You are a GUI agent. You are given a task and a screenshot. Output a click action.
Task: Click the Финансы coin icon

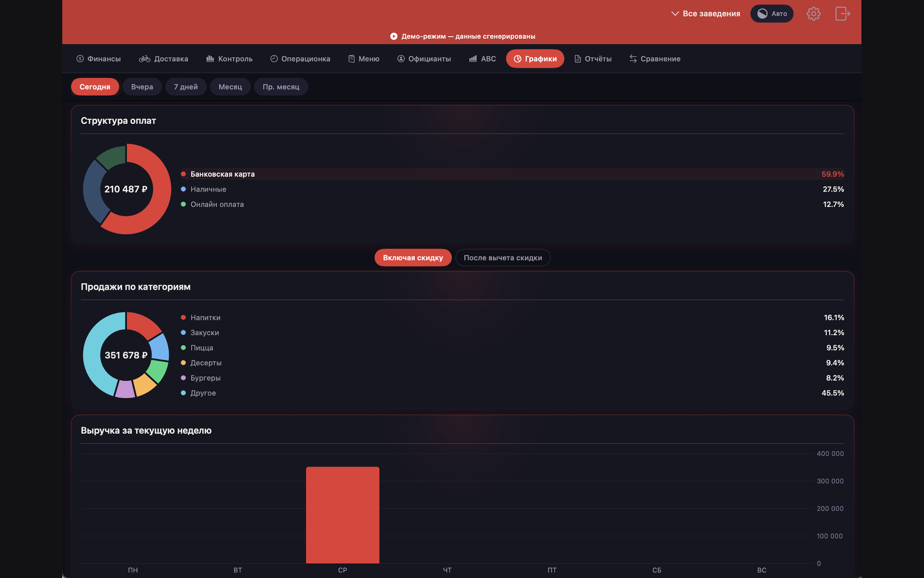coord(80,58)
